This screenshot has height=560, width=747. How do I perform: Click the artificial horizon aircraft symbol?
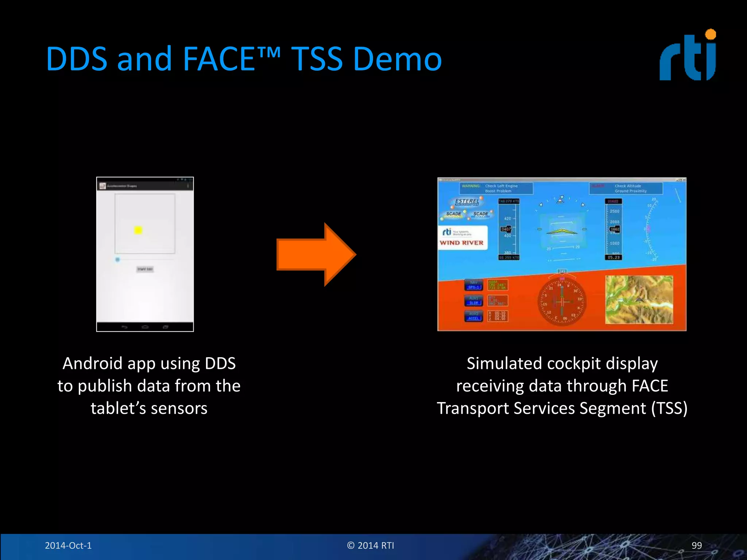coord(562,232)
